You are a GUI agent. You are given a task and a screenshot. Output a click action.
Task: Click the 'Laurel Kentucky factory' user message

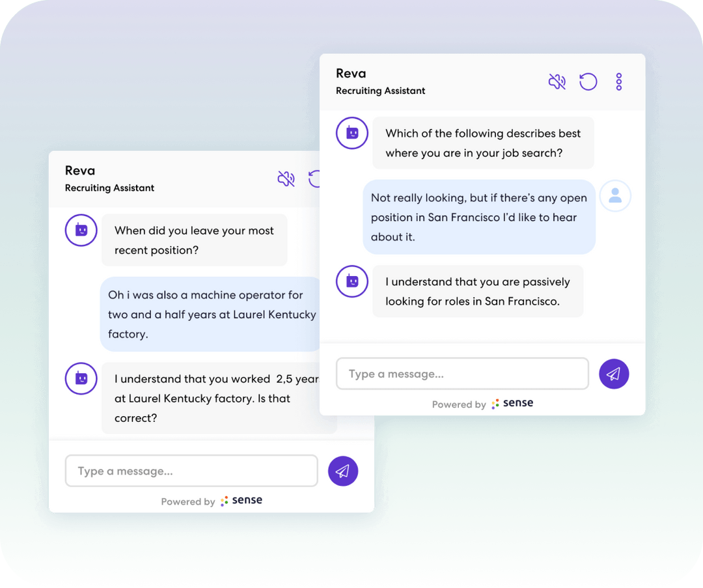[x=210, y=315]
